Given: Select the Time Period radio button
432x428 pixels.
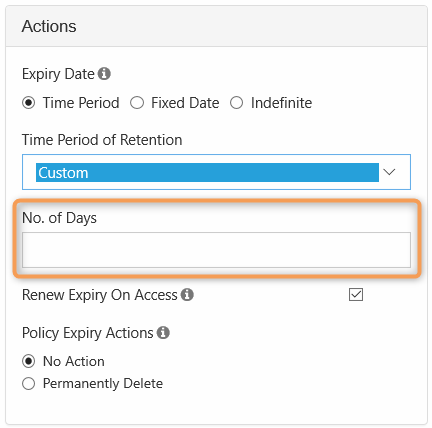Looking at the screenshot, I should tap(29, 103).
